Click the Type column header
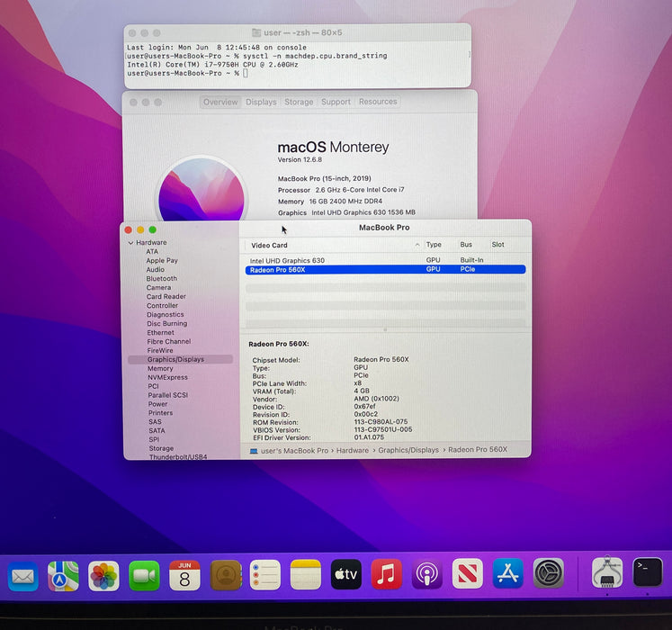This screenshot has width=672, height=630. pos(434,245)
